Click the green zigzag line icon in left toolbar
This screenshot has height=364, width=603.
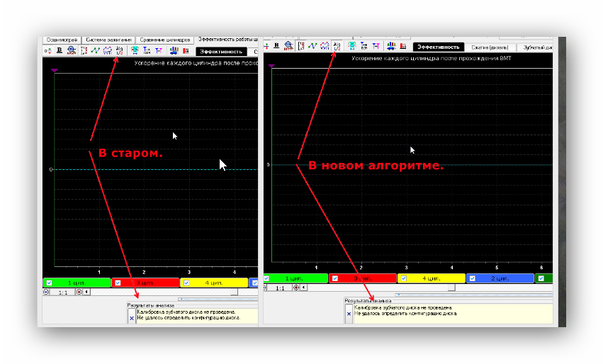click(96, 51)
